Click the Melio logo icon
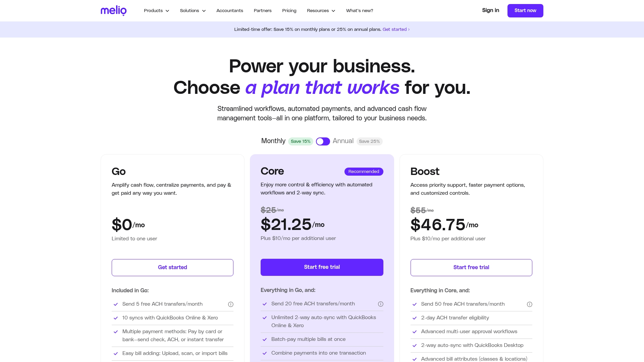The width and height of the screenshot is (644, 362). pos(113,11)
